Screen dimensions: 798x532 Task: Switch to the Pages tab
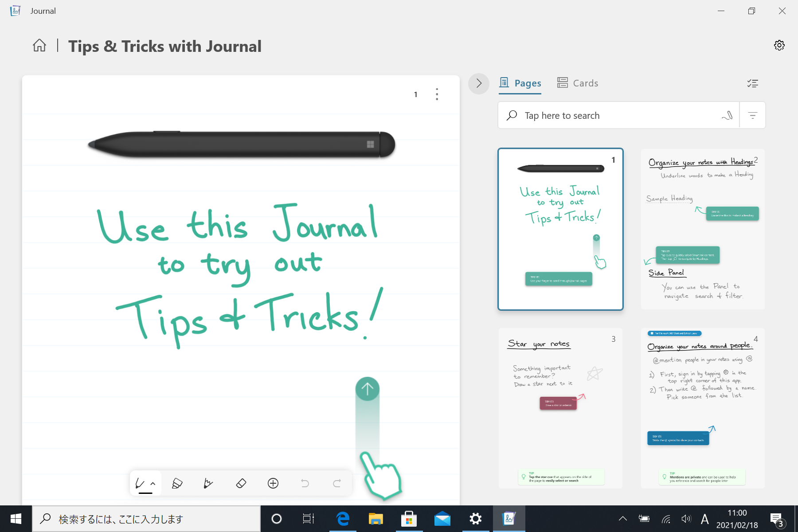[x=520, y=83]
